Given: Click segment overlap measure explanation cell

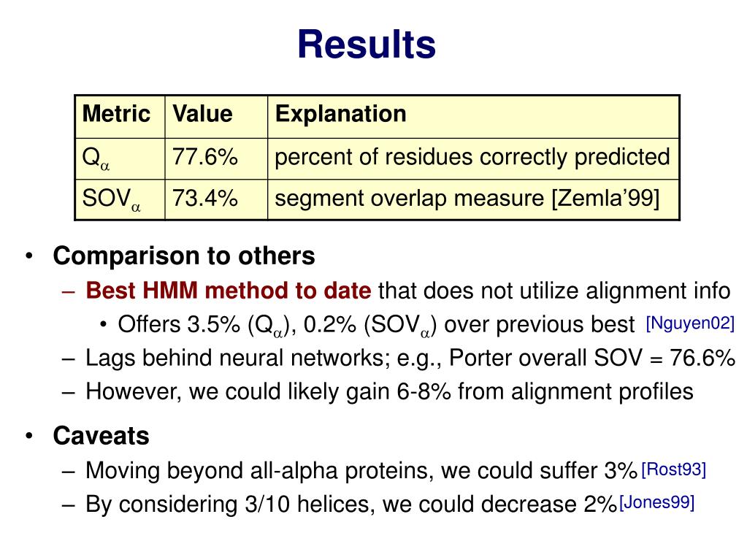Looking at the screenshot, I should 473,199.
